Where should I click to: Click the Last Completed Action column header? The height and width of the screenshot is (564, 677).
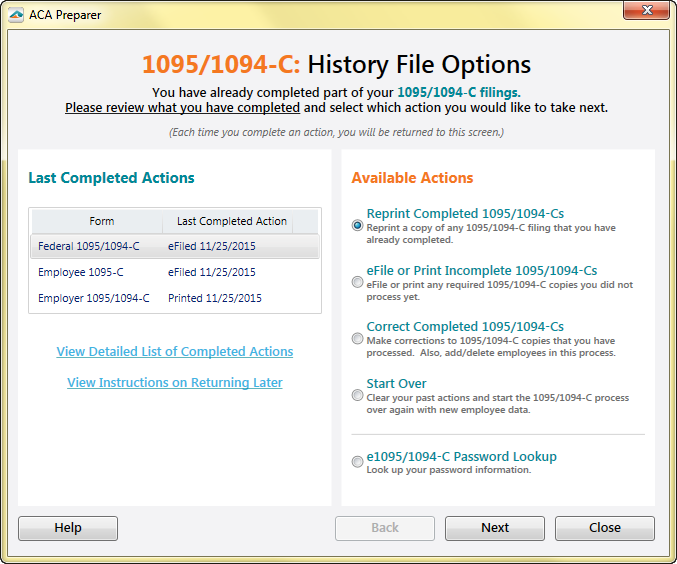pyautogui.click(x=232, y=221)
